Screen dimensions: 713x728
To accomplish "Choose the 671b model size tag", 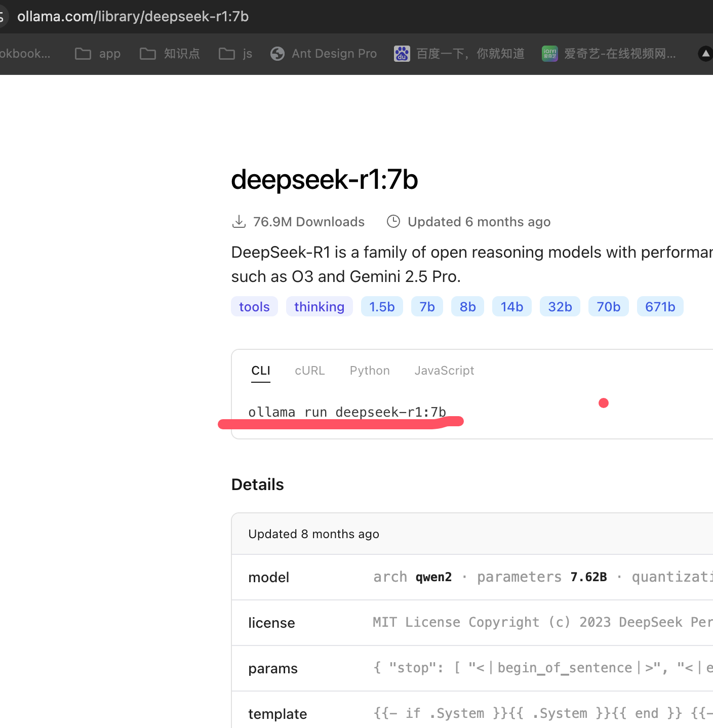I will [x=660, y=307].
